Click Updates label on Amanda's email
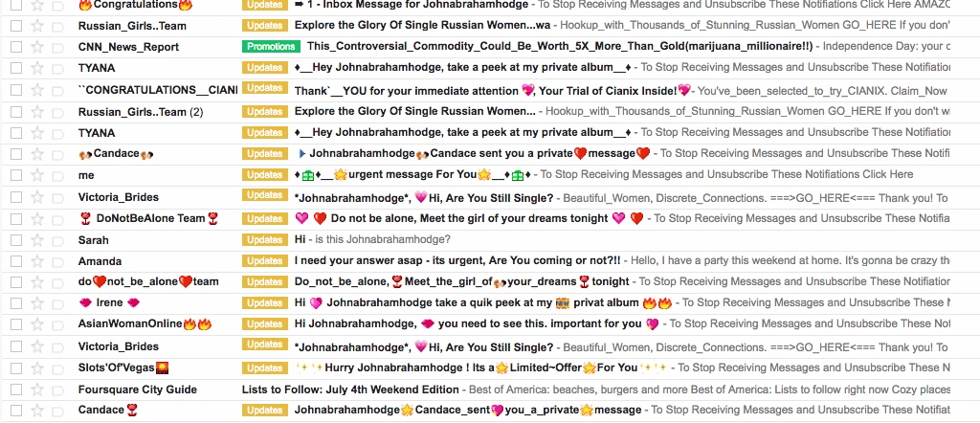 (265, 260)
